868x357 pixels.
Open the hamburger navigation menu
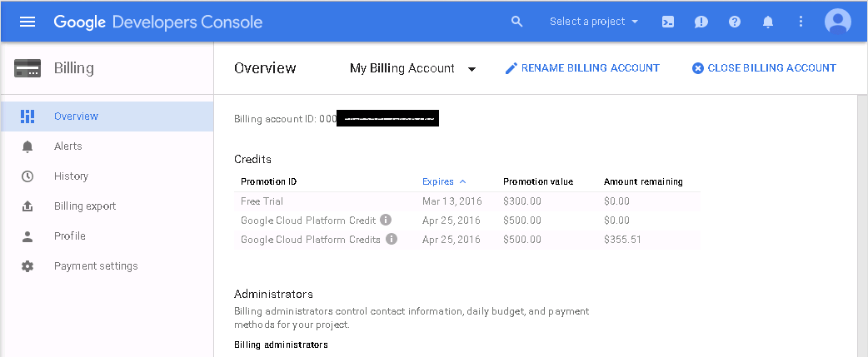click(27, 22)
